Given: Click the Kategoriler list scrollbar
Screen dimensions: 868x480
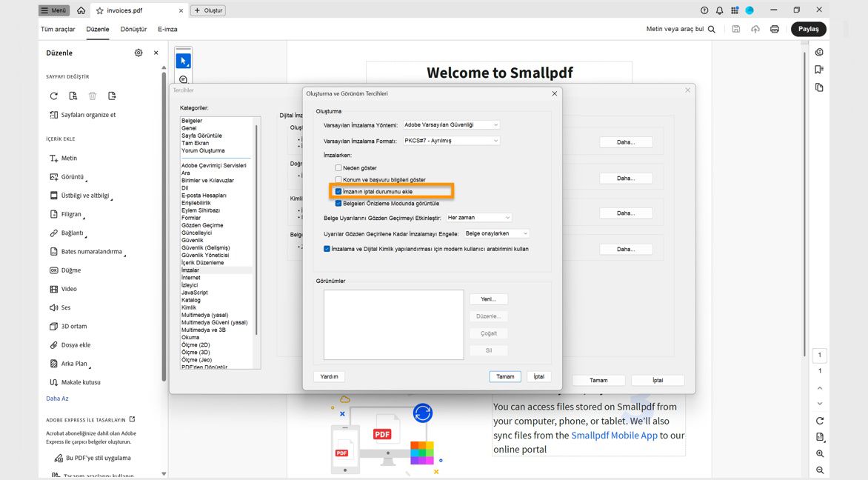Looking at the screenshot, I should tap(256, 230).
